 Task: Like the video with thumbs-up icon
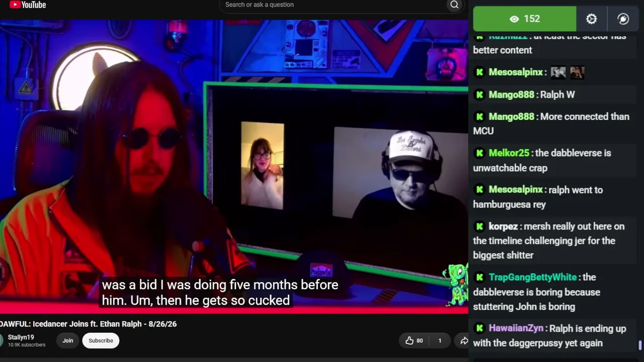coord(409,340)
